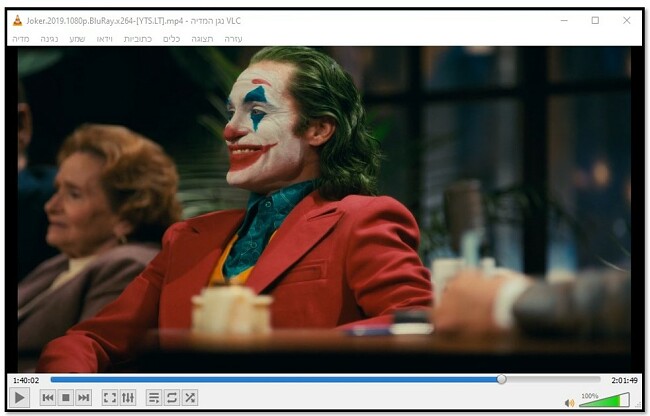650x416 pixels.
Task: Click the Play button
Action: click(x=19, y=398)
